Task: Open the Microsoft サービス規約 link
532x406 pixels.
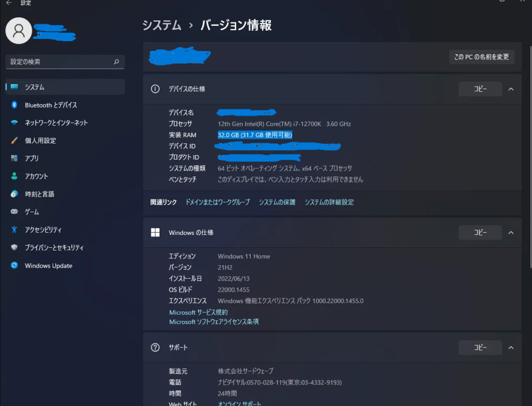Action: (199, 312)
